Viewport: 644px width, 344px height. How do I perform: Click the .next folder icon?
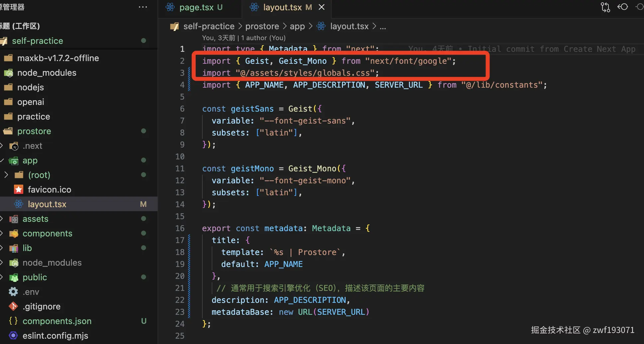click(14, 146)
